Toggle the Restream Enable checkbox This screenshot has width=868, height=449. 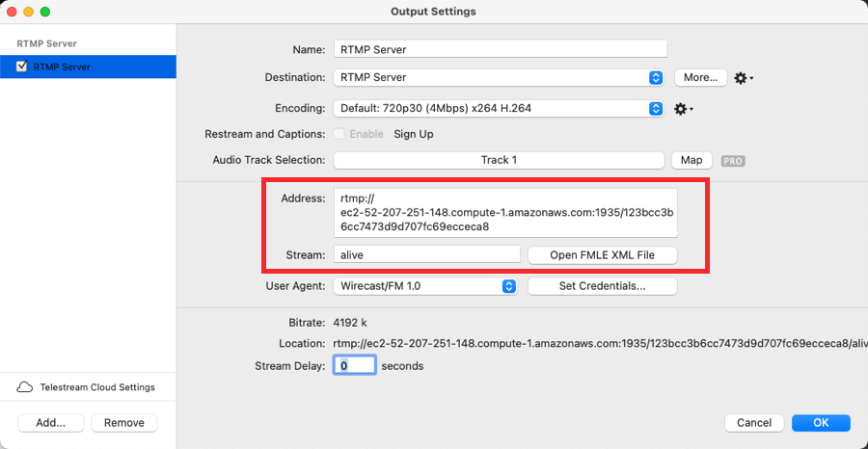coord(339,134)
